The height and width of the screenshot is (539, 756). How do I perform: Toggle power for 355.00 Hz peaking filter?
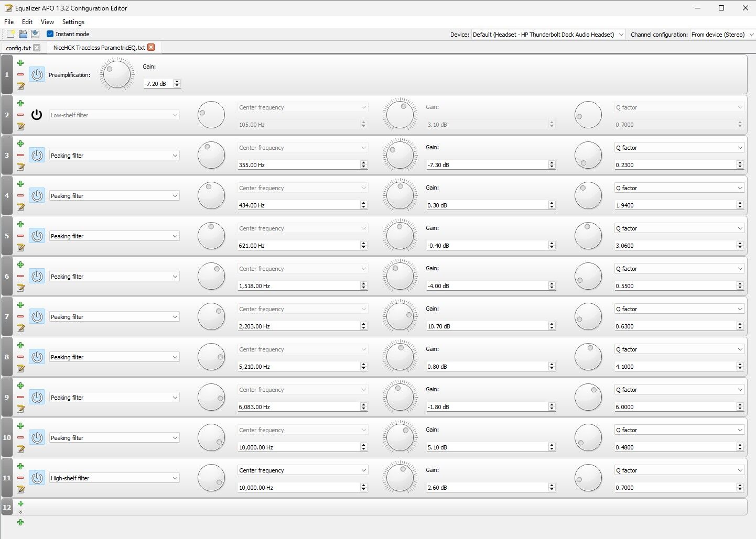37,155
